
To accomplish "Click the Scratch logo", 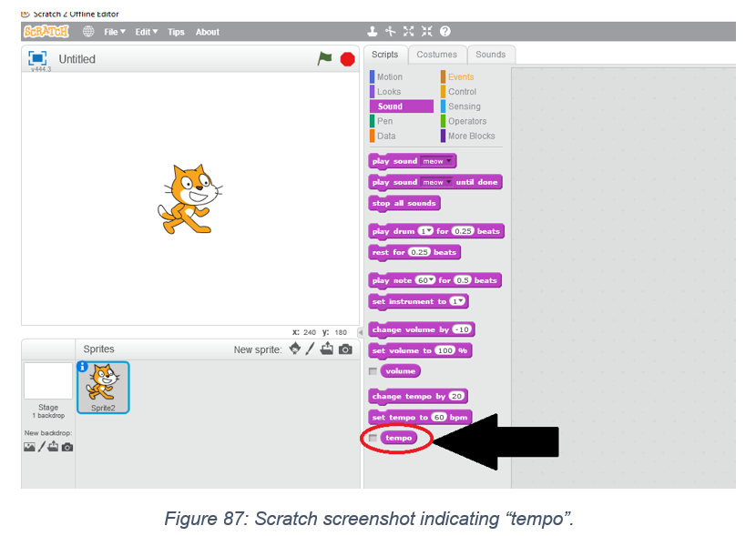I will coord(46,32).
